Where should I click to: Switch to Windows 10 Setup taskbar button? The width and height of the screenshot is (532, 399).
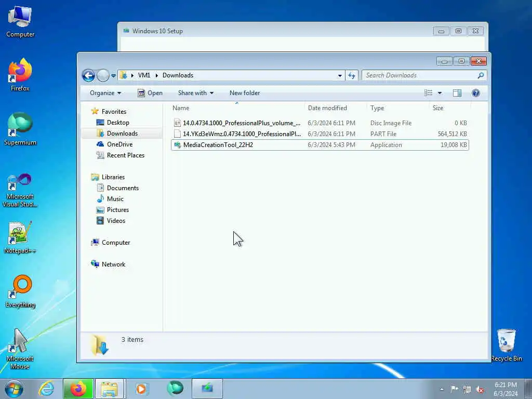pyautogui.click(x=207, y=389)
